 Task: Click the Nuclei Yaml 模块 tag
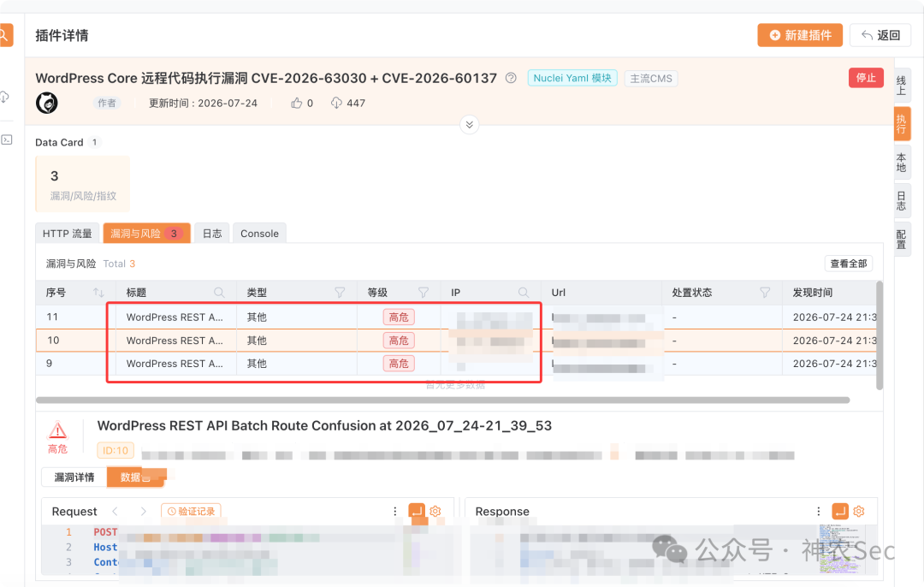point(572,78)
